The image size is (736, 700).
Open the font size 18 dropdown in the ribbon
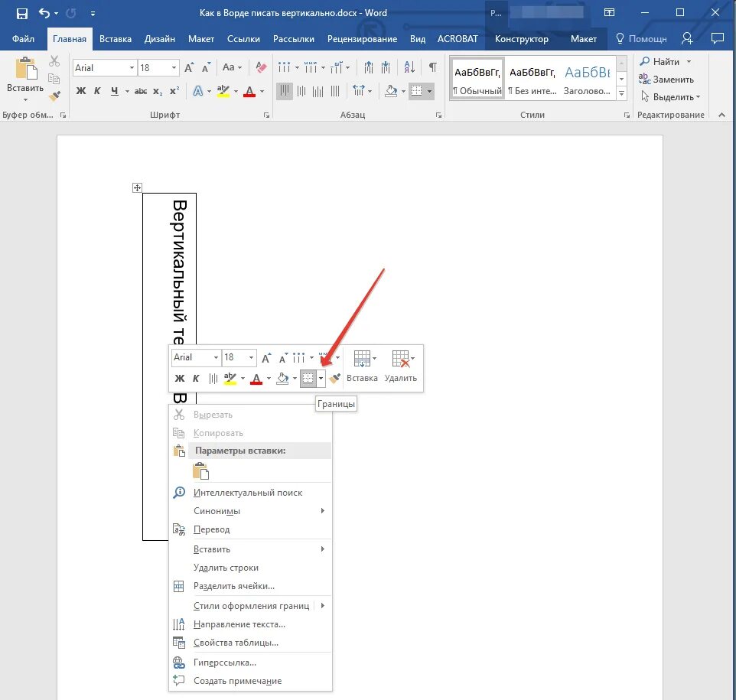(174, 68)
